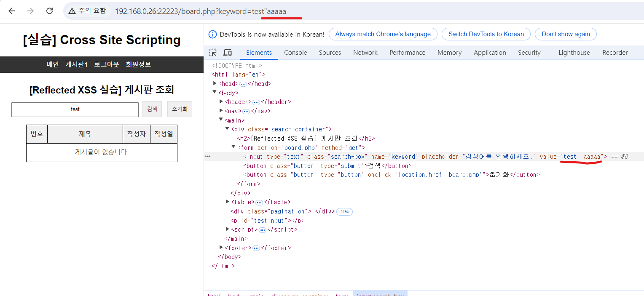
Task: Click the flex badge on pagination div
Action: pyautogui.click(x=344, y=211)
